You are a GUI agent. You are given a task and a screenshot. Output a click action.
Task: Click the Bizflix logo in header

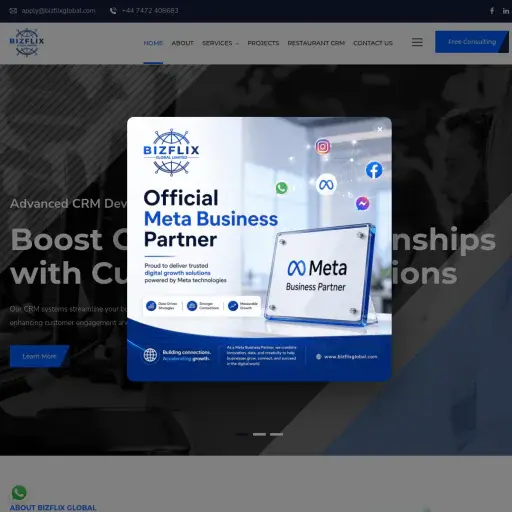click(x=27, y=42)
